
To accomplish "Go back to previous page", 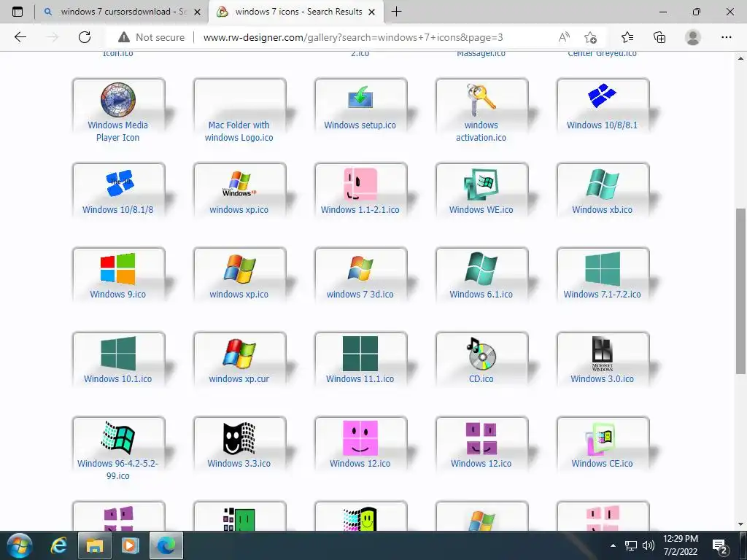I will 20,37.
